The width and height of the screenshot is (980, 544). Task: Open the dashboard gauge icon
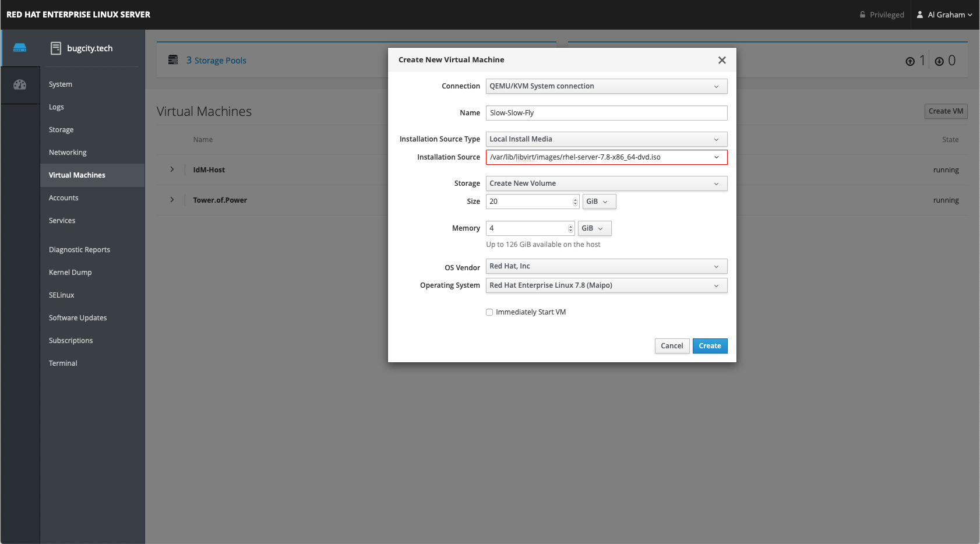20,85
